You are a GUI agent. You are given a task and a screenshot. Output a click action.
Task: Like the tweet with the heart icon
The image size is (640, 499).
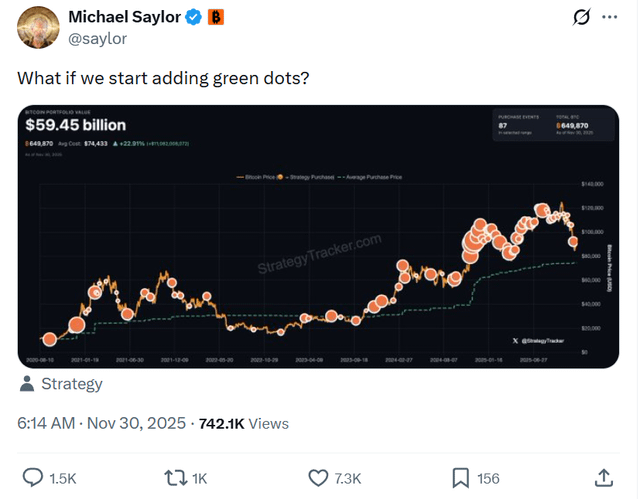coord(319,478)
